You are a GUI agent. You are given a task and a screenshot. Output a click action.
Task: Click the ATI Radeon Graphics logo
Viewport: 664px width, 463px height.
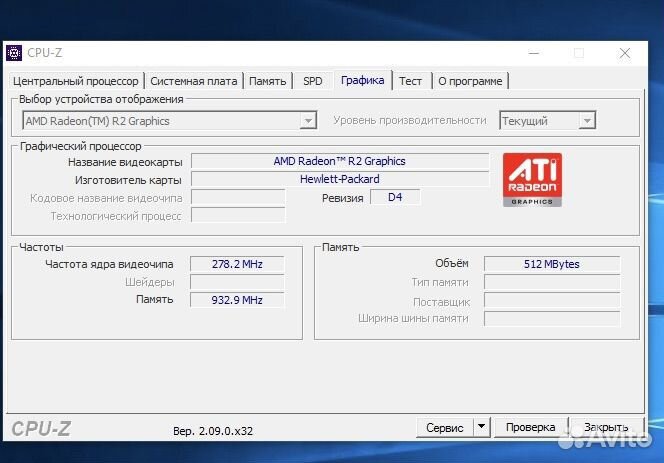(532, 180)
